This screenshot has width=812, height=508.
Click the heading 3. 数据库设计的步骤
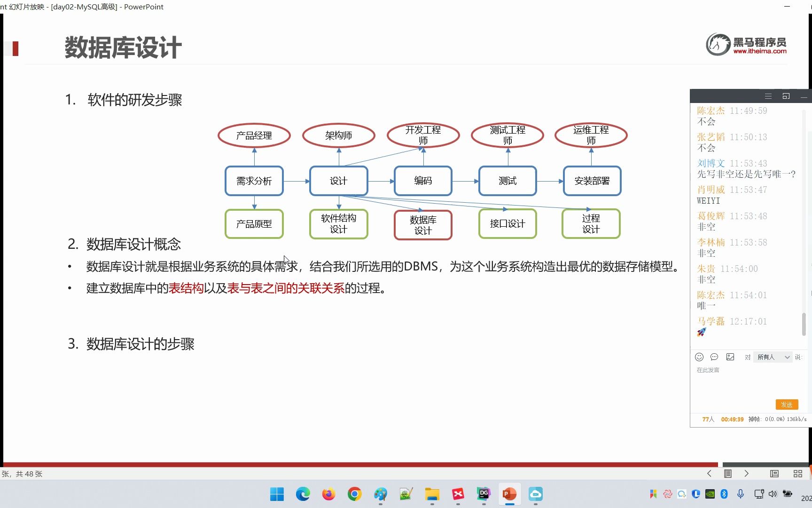pyautogui.click(x=131, y=344)
